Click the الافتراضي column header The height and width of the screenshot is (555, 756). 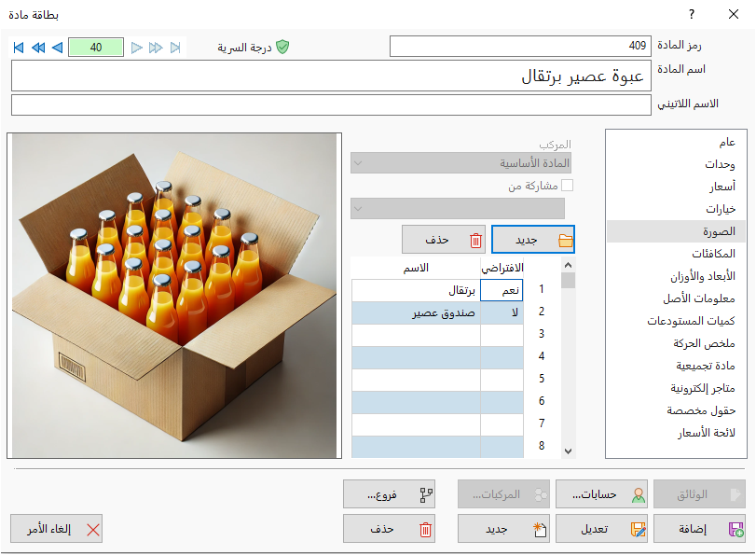pos(502,268)
